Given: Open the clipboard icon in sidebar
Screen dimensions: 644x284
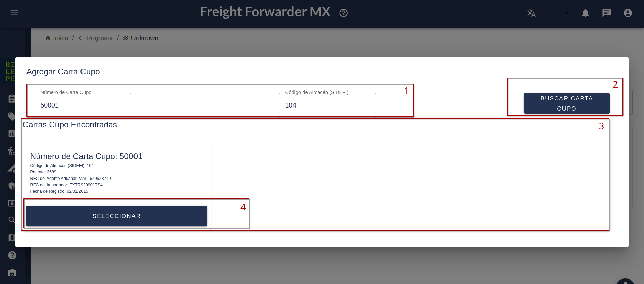Looking at the screenshot, I should pos(12,99).
